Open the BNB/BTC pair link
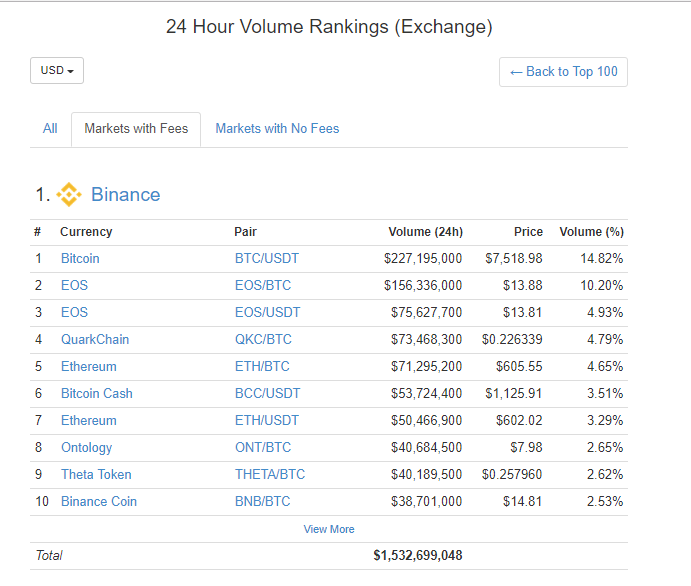Screen dimensions: 691x586 click(x=263, y=502)
